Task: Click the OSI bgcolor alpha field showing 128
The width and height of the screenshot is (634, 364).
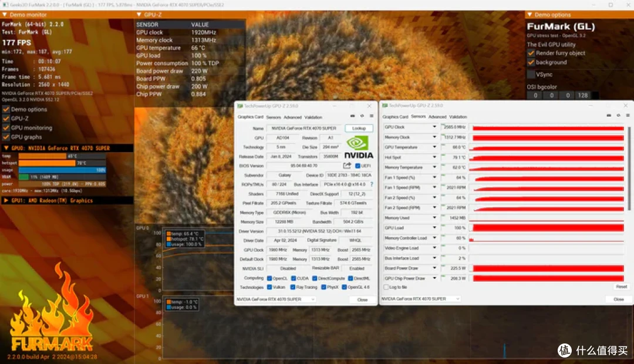Action: click(x=583, y=96)
